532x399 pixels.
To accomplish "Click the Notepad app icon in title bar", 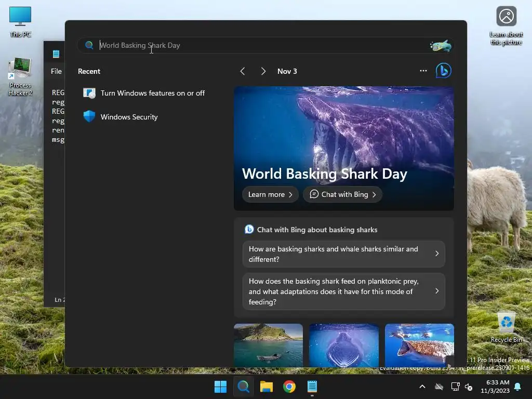I will tap(56, 54).
